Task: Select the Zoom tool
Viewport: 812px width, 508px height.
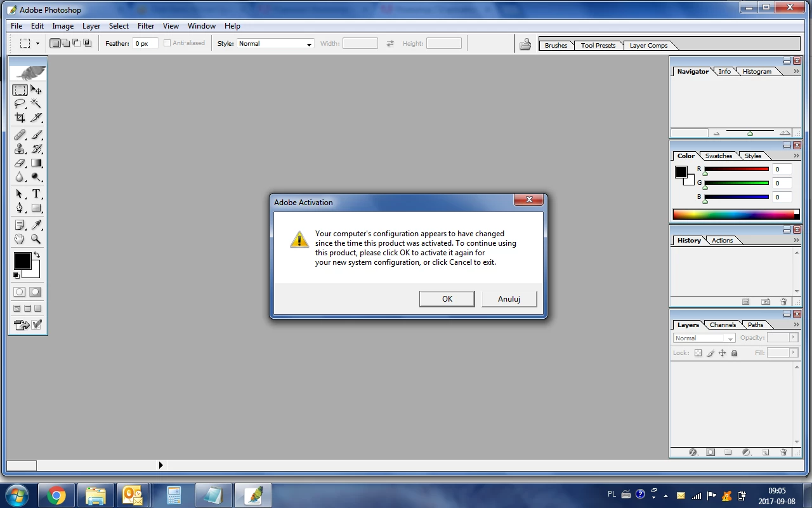Action: (x=36, y=239)
